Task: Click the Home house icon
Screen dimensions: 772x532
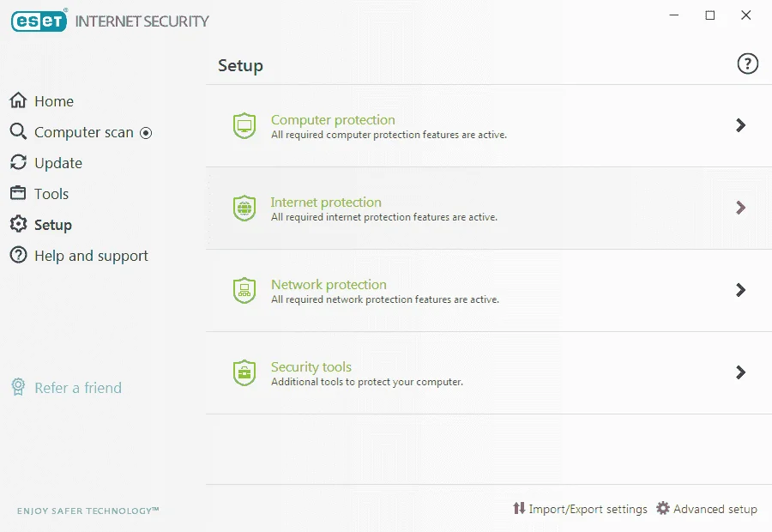Action: click(x=18, y=100)
